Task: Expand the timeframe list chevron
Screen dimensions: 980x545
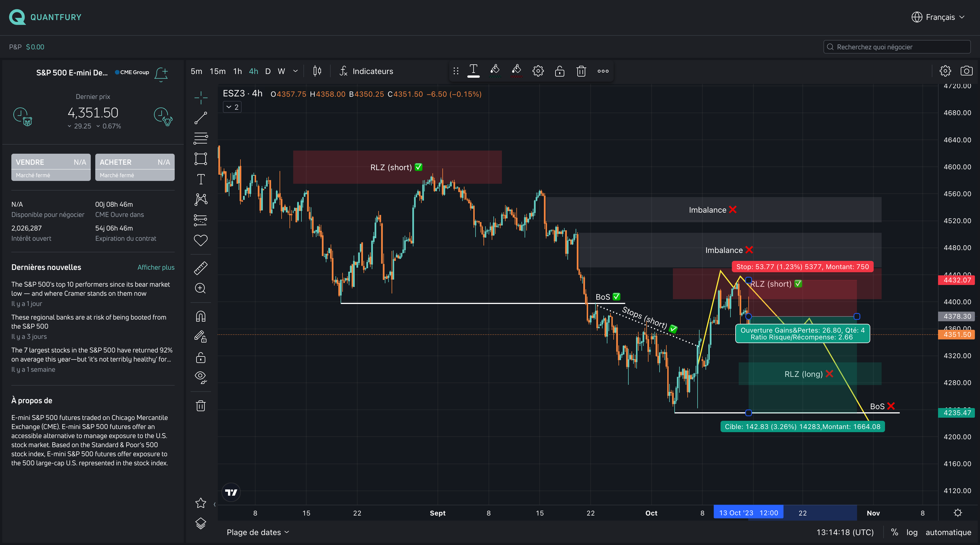Action: point(295,71)
